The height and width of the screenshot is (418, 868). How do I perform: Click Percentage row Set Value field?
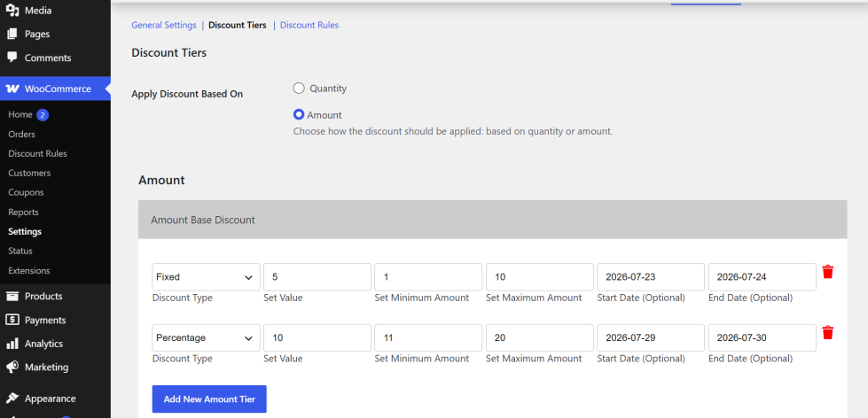[x=317, y=337]
